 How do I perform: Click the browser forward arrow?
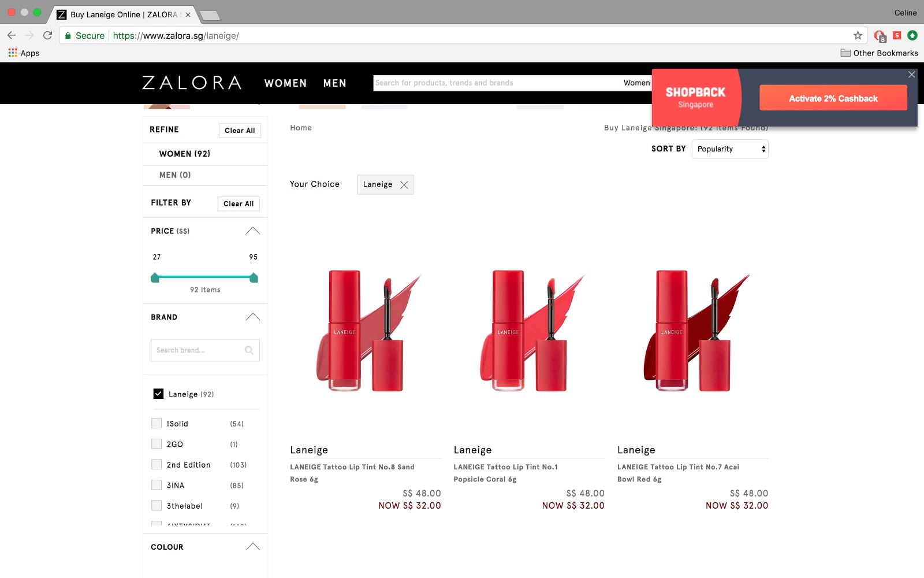29,35
